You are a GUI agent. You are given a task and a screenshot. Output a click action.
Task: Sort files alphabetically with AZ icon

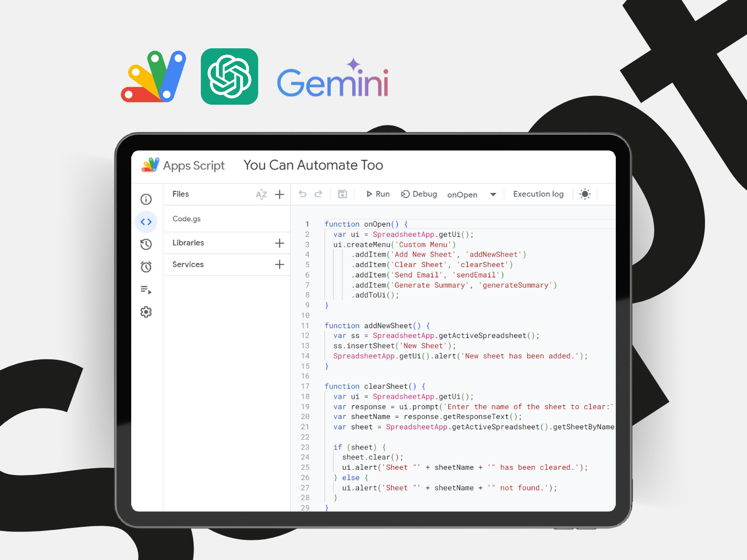tap(261, 194)
